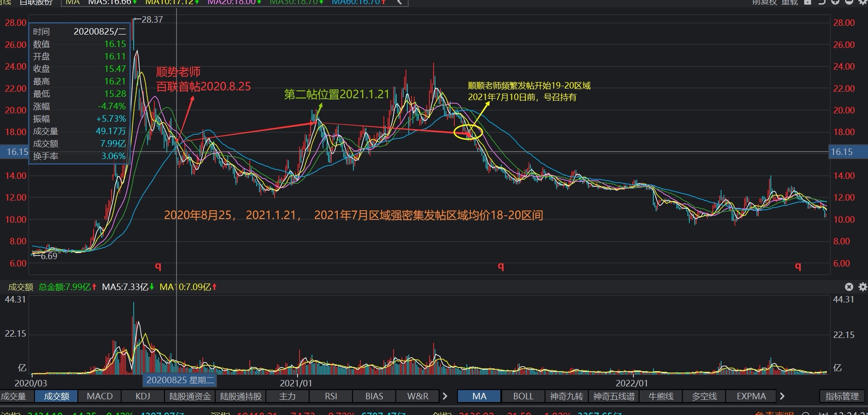
Task: Close the 成交额 sub-panel with X icon
Action: [x=849, y=287]
